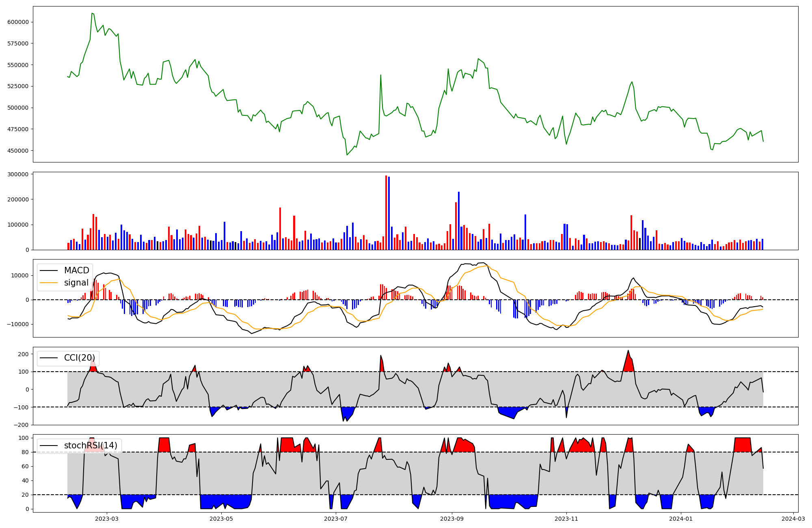Viewport: 812px width, 528px height.
Task: Click the CCI(20) legend label
Action: 80,358
